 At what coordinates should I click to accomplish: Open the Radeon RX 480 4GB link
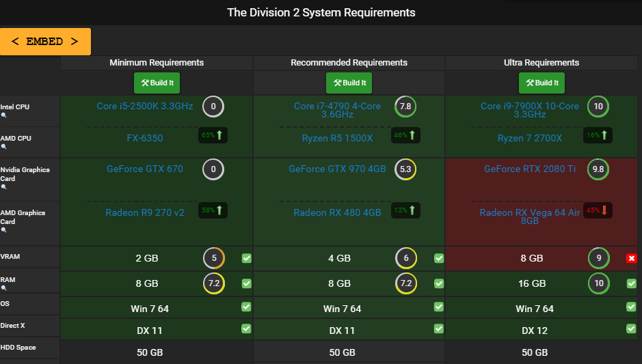click(x=337, y=212)
